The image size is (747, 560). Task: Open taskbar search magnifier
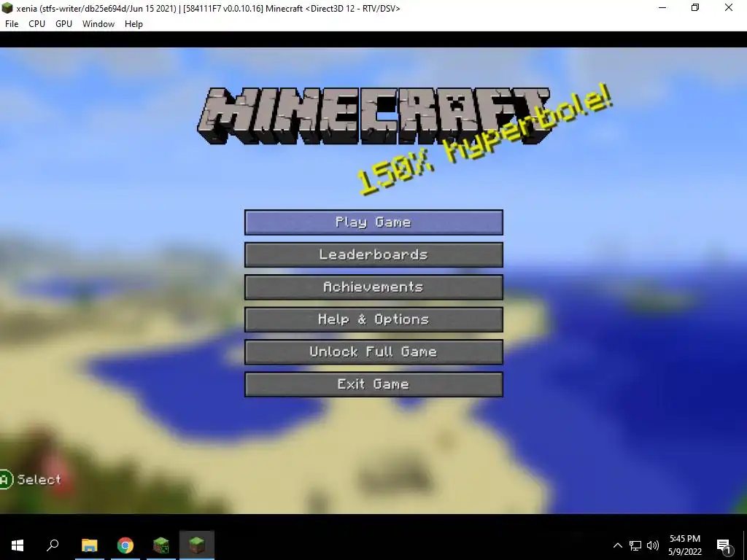[x=53, y=545]
